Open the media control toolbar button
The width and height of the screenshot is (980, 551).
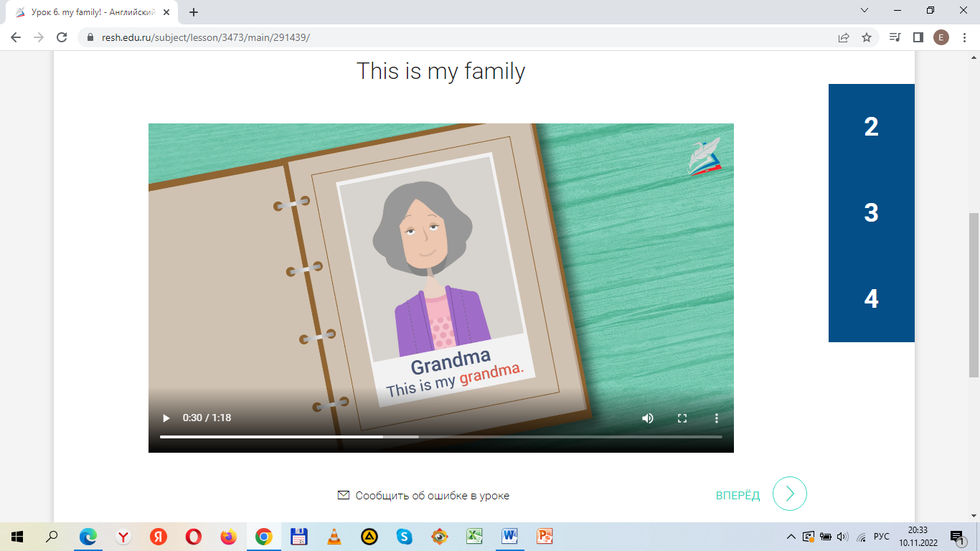(895, 37)
